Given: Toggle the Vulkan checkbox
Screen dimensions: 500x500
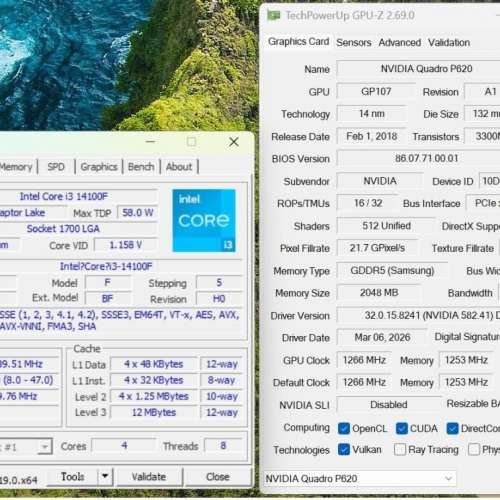Looking at the screenshot, I should [344, 450].
